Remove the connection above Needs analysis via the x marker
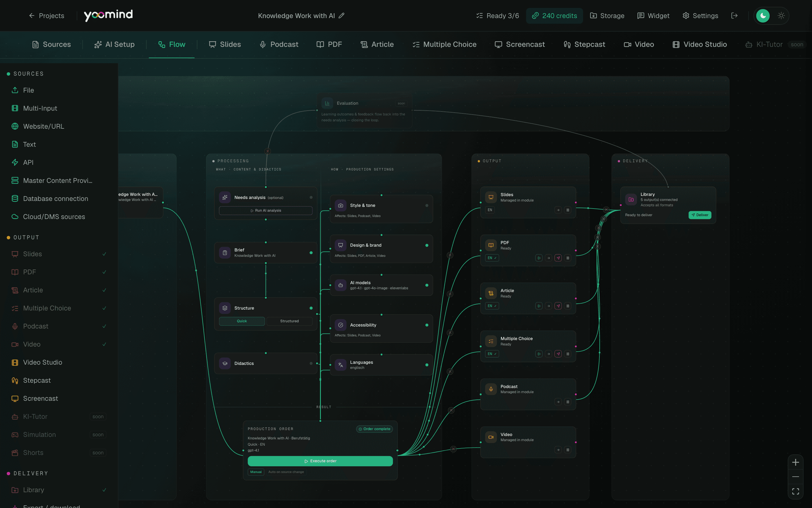The height and width of the screenshot is (508, 812). (x=267, y=151)
